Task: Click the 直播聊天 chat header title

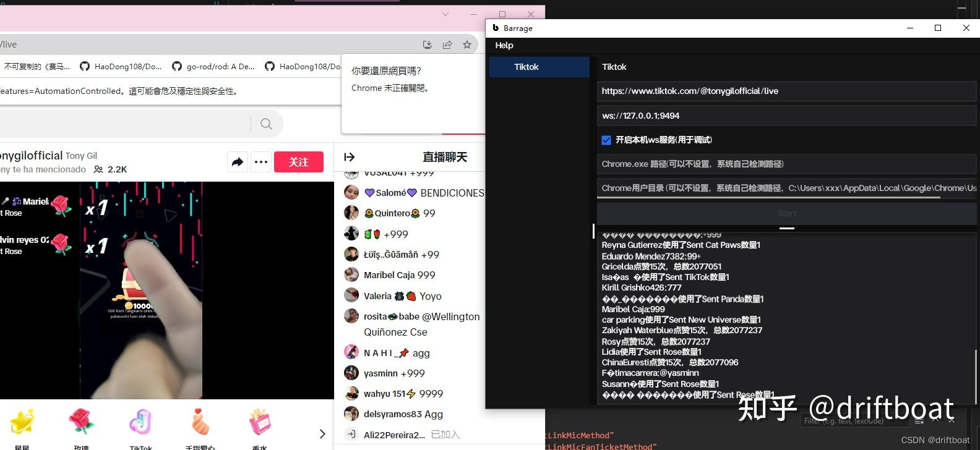Action: 445,157
